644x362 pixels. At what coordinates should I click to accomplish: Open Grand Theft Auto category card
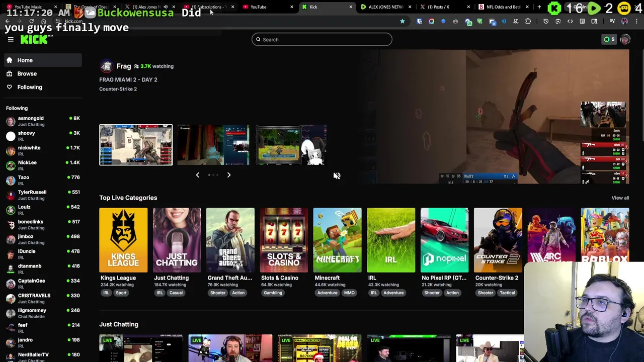230,240
